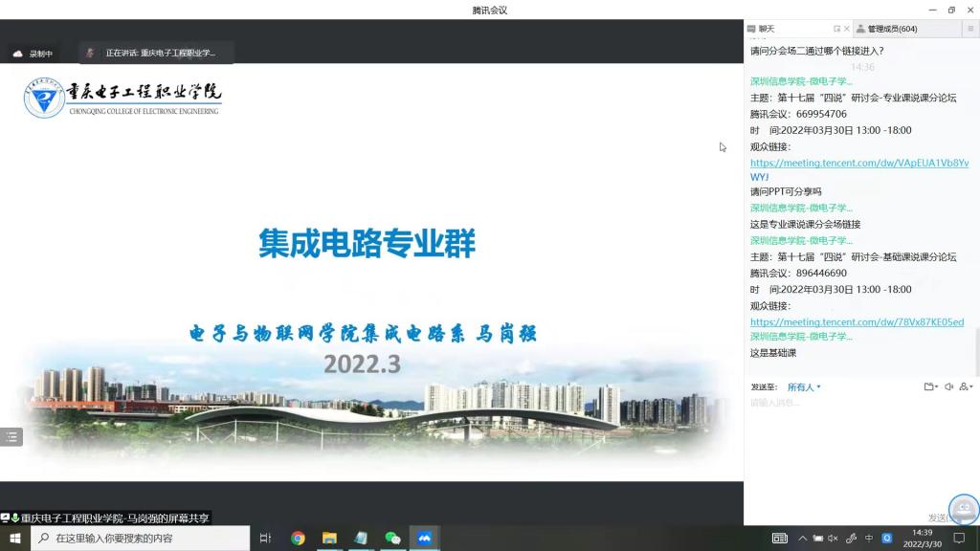Open the second meeting.tencent.com audience link
Screen dimensions: 980x551
click(857, 322)
